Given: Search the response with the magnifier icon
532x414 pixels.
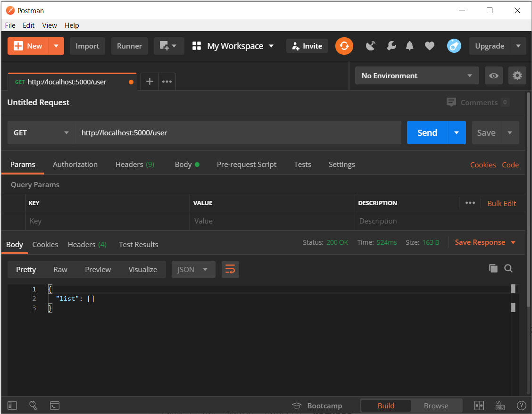Looking at the screenshot, I should click(x=508, y=268).
